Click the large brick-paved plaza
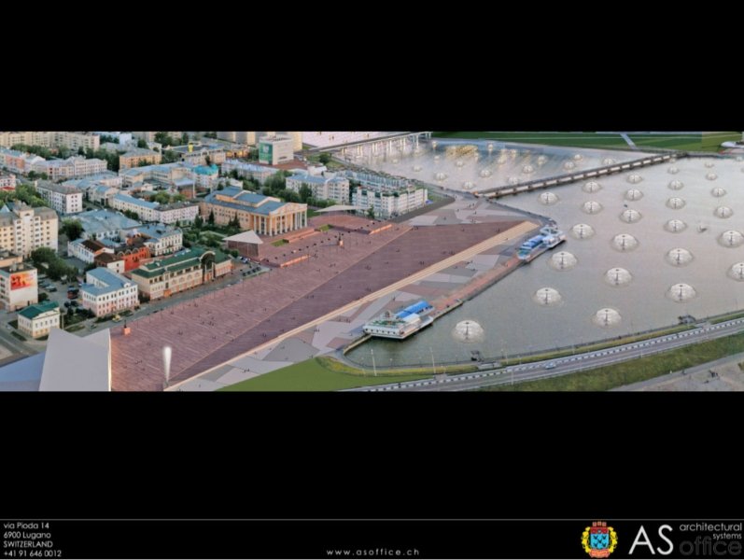 280,299
